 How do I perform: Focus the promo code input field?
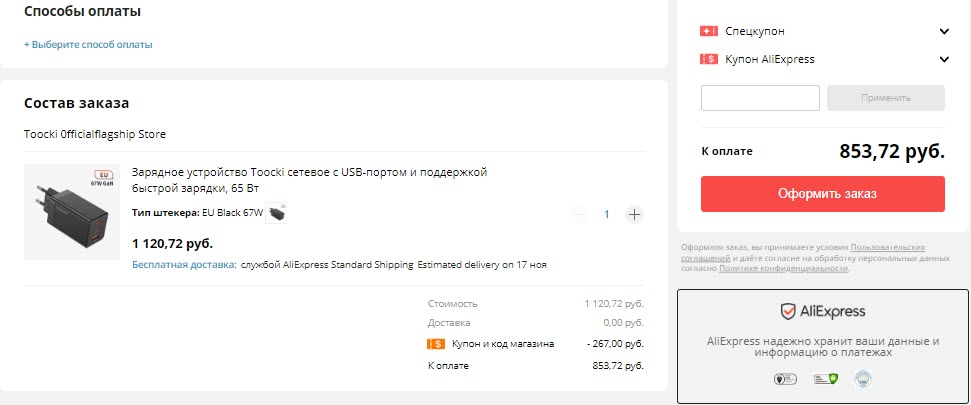760,98
